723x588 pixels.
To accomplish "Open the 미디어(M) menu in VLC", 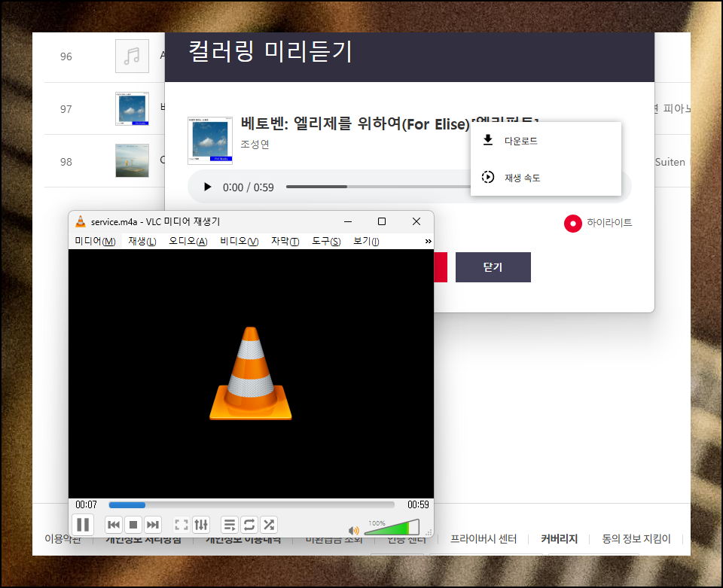I will point(95,241).
